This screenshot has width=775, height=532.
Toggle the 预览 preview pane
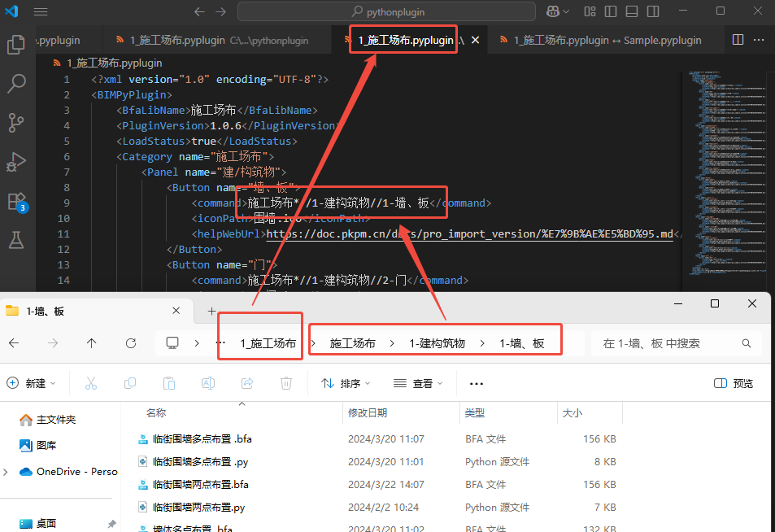(734, 383)
